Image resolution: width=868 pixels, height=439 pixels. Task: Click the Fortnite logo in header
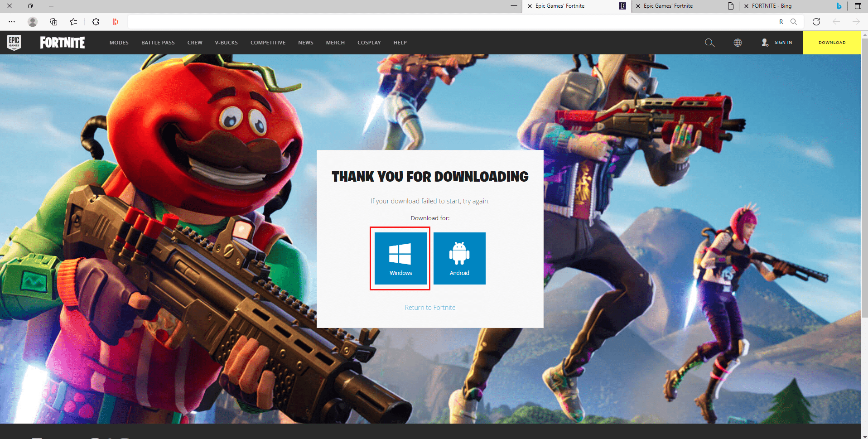[63, 43]
